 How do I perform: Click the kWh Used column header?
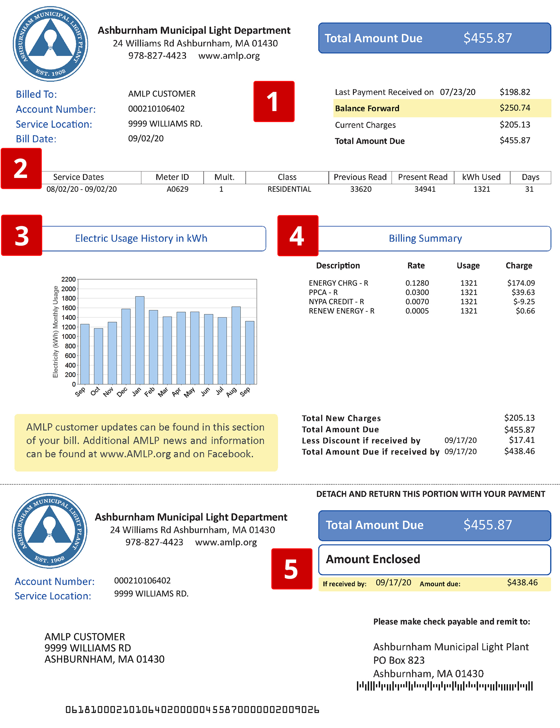point(481,177)
